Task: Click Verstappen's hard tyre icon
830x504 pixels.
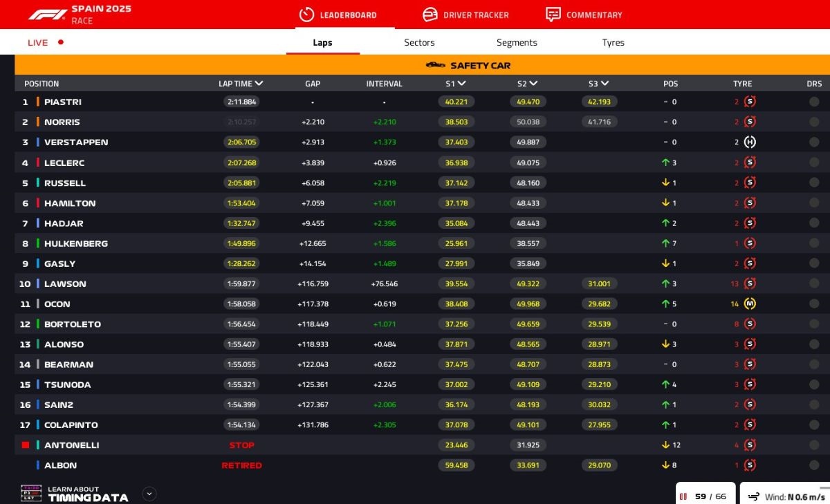Action: click(750, 142)
